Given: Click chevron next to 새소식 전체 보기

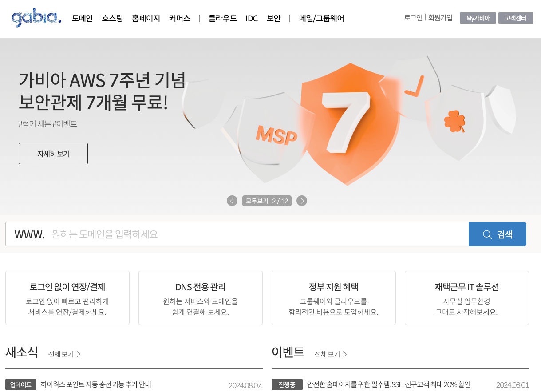Looking at the screenshot, I should [79, 354].
